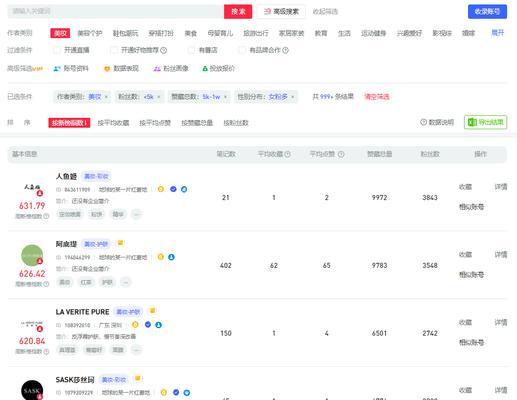517x400 pixels.
Task: Open SASK black avatar thumbnail
Action: click(x=32, y=390)
